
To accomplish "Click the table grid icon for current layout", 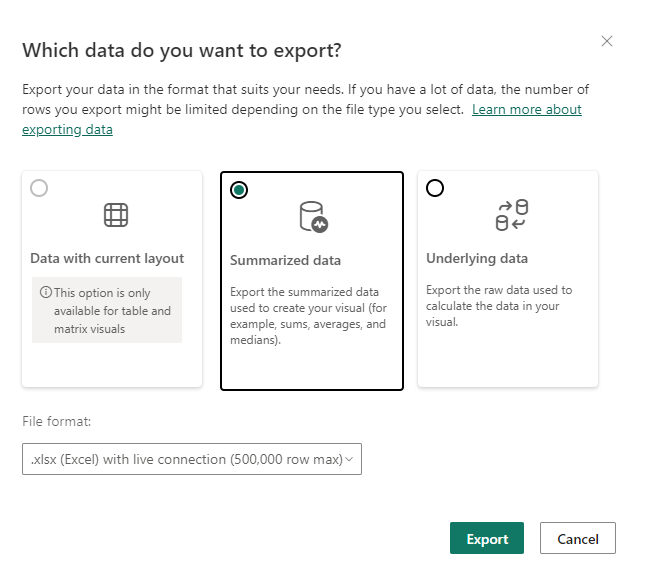I will pyautogui.click(x=116, y=215).
